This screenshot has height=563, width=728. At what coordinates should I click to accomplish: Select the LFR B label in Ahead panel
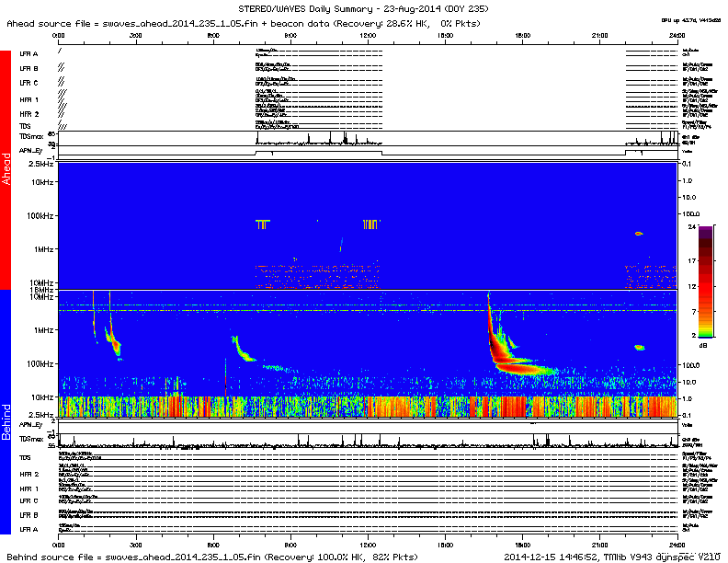click(28, 68)
